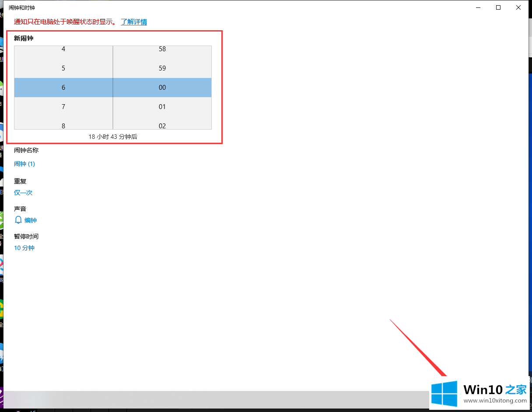Open the 了解详情 link
This screenshot has height=412, width=532.
[x=134, y=22]
